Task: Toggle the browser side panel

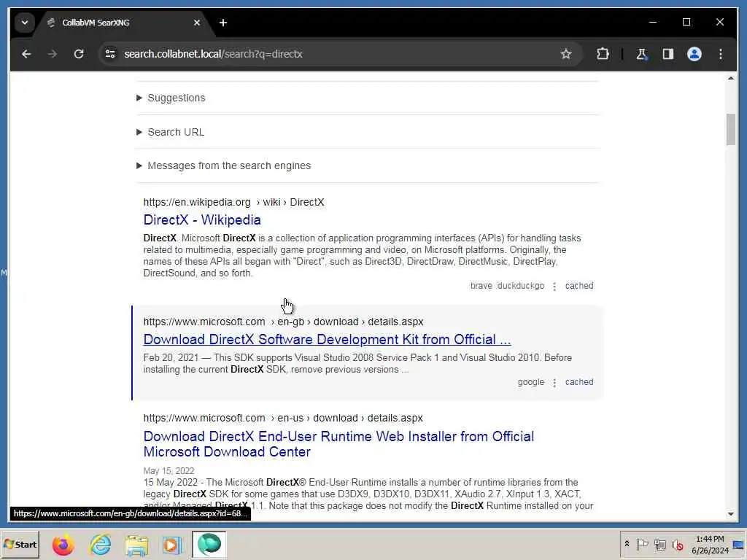Action: (x=668, y=54)
